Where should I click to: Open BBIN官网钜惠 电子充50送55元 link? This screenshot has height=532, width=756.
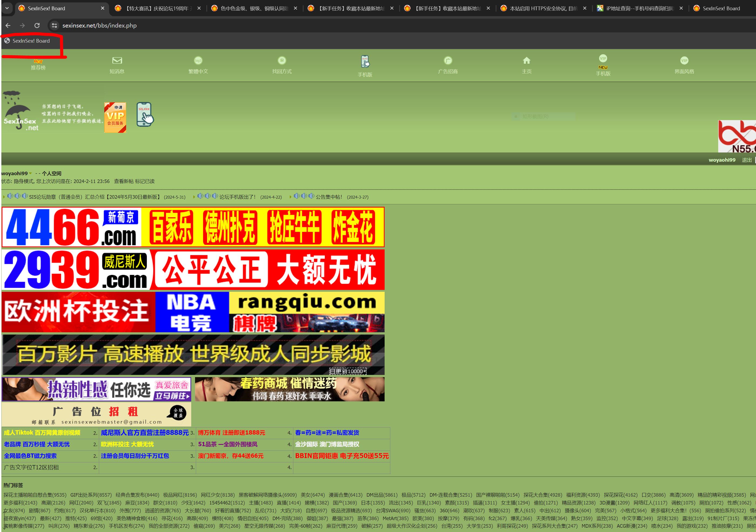coord(342,456)
